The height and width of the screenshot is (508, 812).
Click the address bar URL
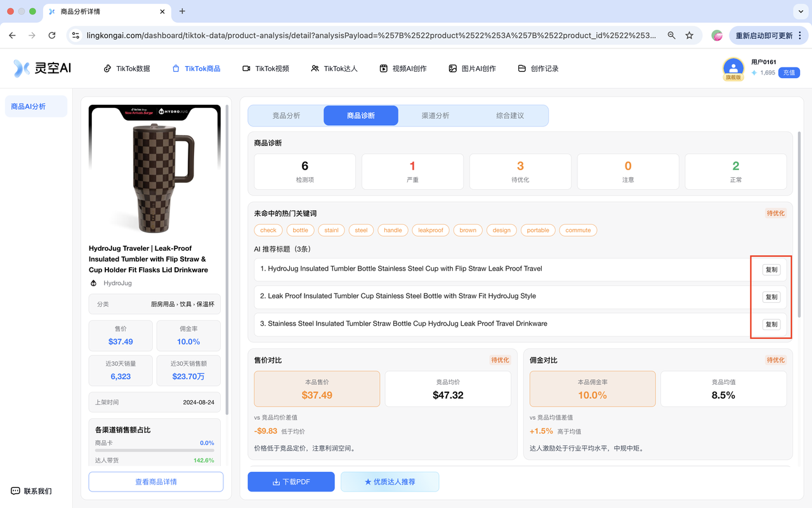372,36
